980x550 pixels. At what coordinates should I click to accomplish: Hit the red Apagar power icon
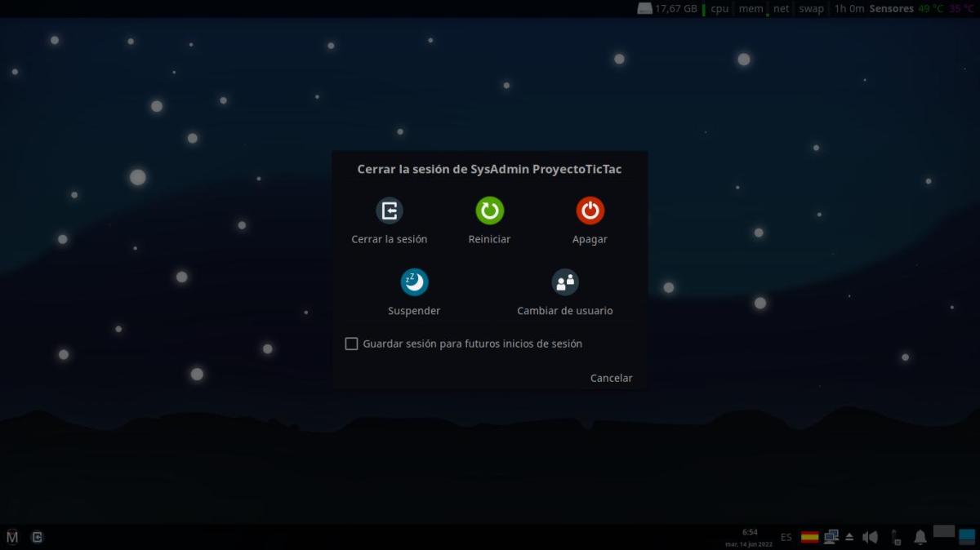tap(590, 211)
